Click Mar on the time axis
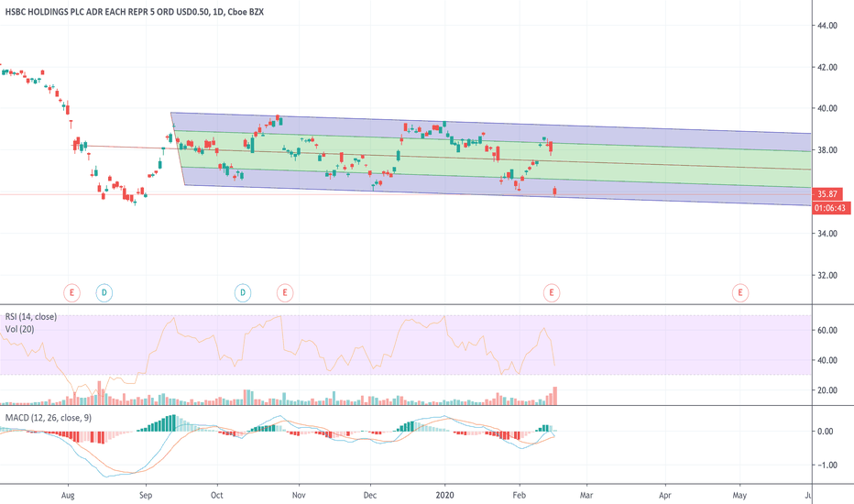854x504 pixels. [x=586, y=495]
